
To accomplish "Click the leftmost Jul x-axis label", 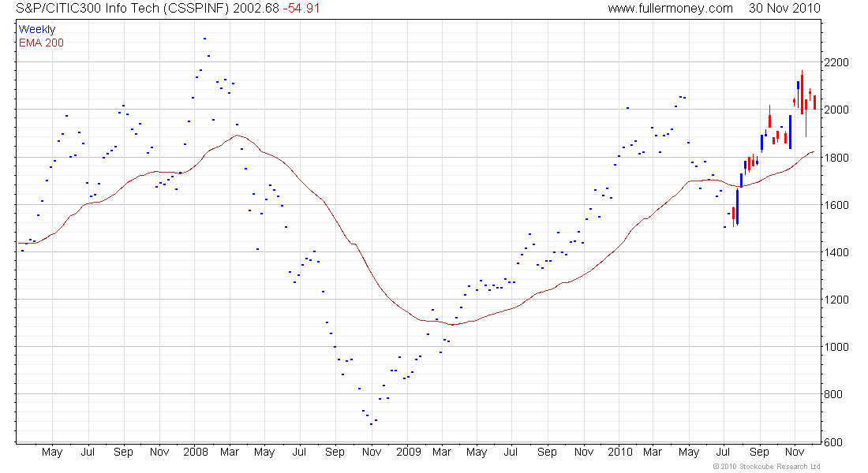I will click(88, 452).
